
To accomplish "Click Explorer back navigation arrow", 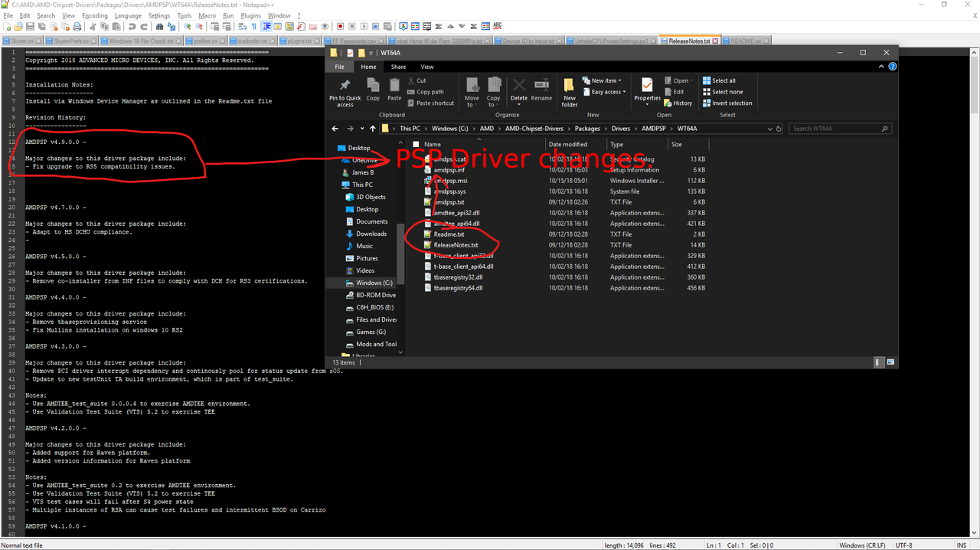I will coord(335,129).
